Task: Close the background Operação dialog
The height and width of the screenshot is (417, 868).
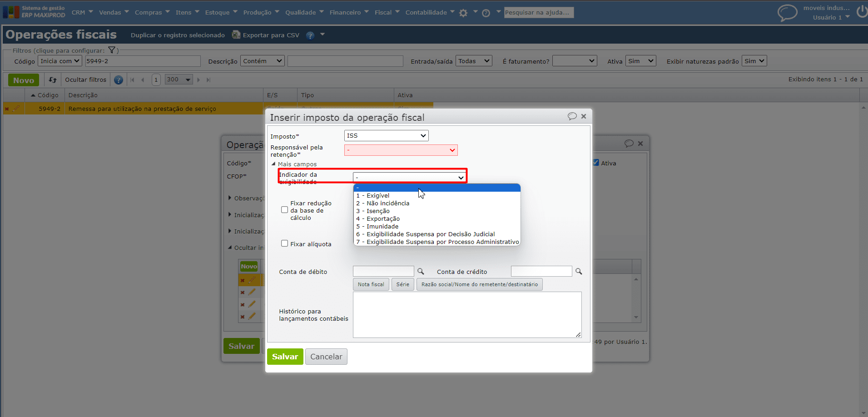Action: pyautogui.click(x=640, y=144)
